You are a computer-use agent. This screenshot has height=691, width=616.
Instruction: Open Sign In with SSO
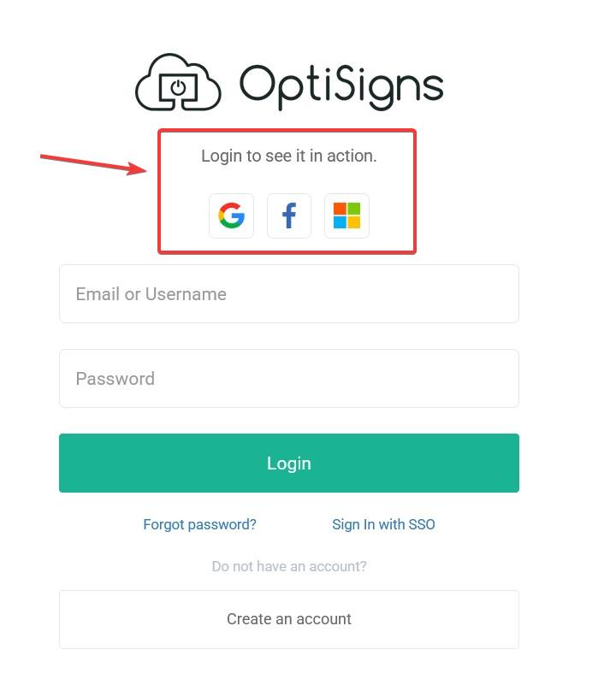(383, 524)
